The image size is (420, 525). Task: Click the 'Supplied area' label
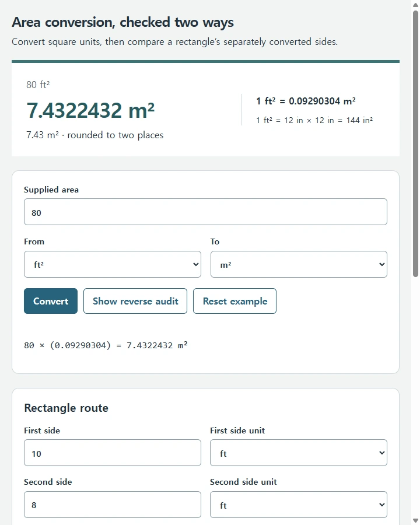point(51,190)
